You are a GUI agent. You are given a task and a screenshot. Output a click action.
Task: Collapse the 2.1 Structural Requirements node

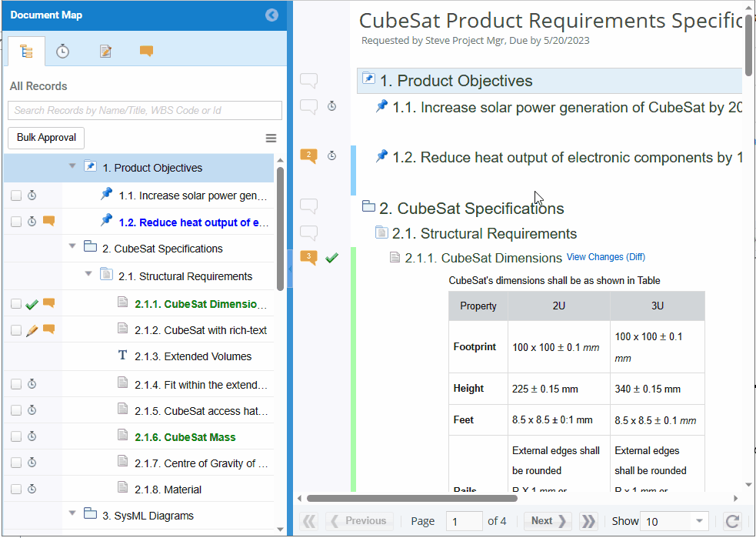pyautogui.click(x=88, y=274)
